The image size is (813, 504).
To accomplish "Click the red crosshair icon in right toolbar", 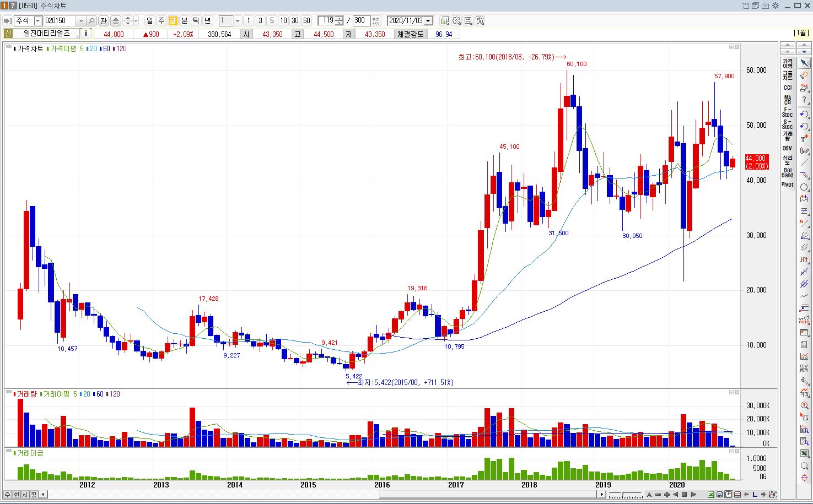I will click(805, 478).
